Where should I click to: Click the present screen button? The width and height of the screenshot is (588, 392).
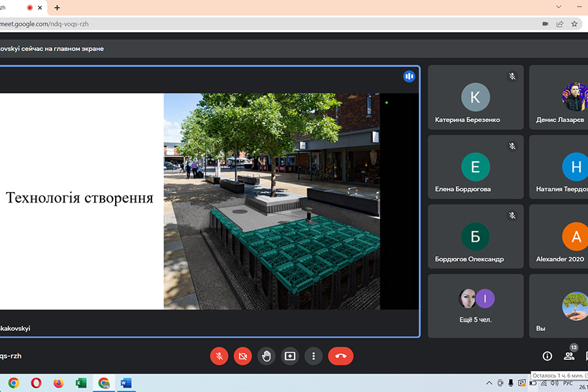click(x=290, y=356)
